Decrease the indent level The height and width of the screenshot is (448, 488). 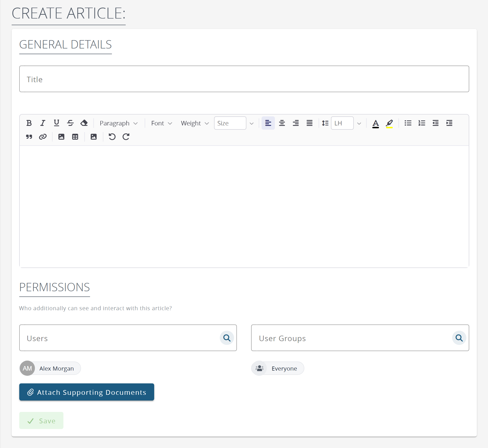coord(436,123)
